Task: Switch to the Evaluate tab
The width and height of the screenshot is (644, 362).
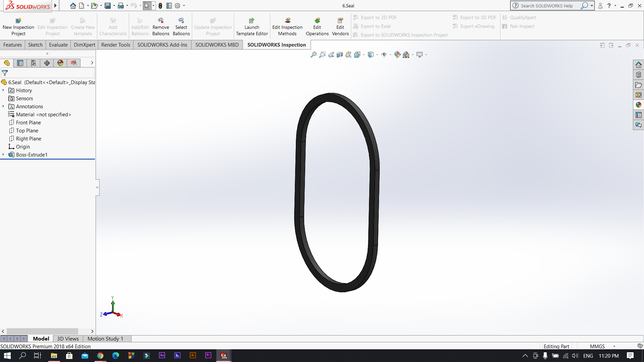Action: pos(58,45)
